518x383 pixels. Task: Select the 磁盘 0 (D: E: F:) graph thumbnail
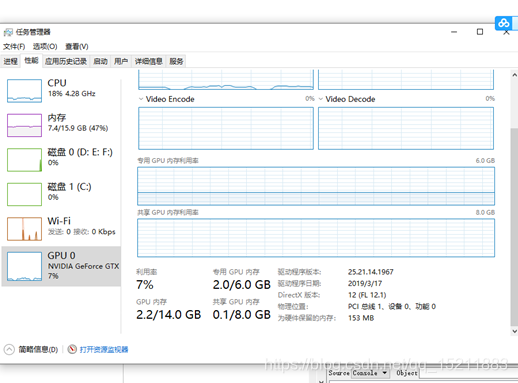coord(24,160)
